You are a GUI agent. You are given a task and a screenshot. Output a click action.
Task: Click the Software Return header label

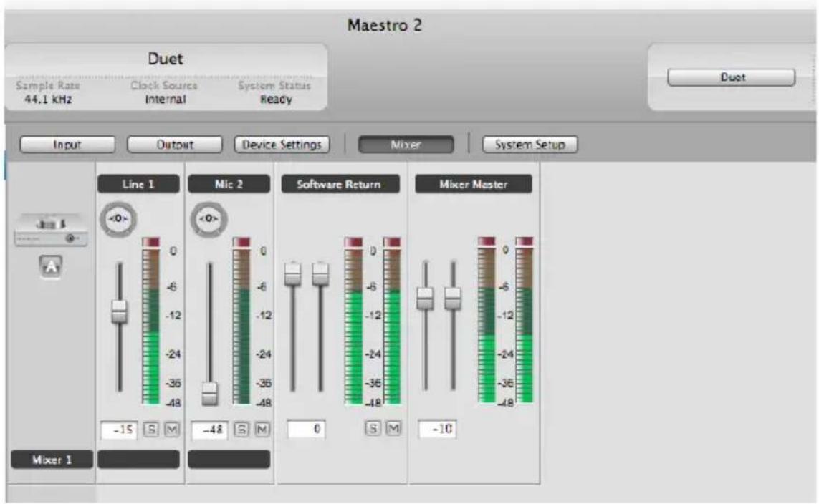click(340, 184)
